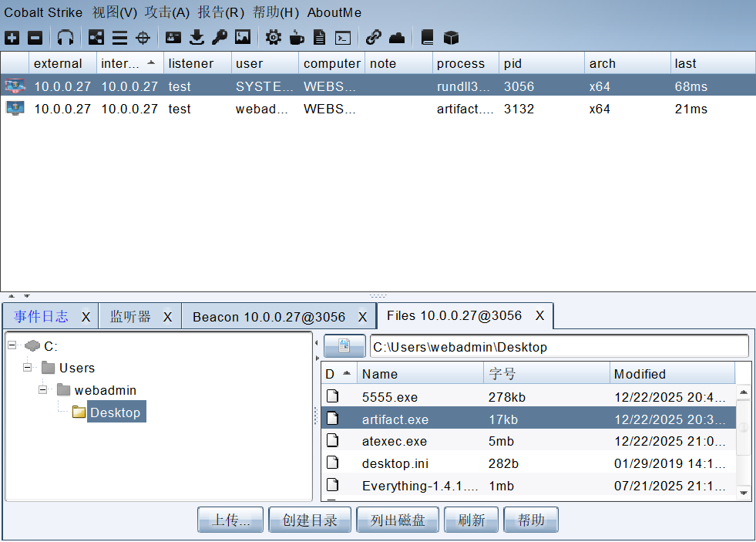Viewport: 756px width, 542px height.
Task: Click the Name column header
Action: pyautogui.click(x=421, y=374)
